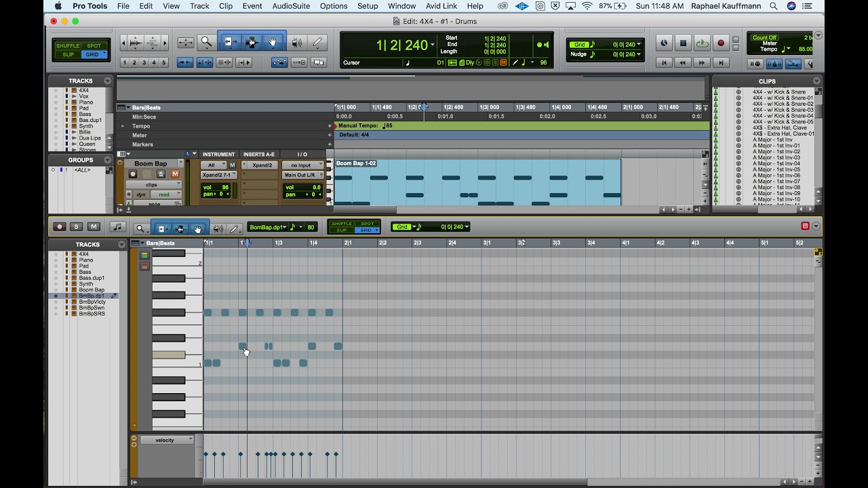Open the Setup menu
The height and width of the screenshot is (488, 868).
pyautogui.click(x=368, y=6)
